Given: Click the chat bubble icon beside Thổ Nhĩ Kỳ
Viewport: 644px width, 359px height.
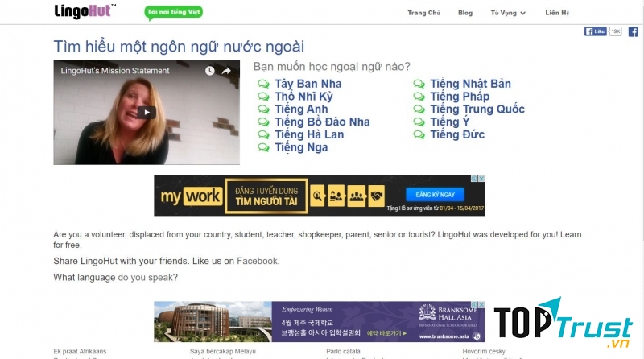Looking at the screenshot, I should click(x=263, y=97).
